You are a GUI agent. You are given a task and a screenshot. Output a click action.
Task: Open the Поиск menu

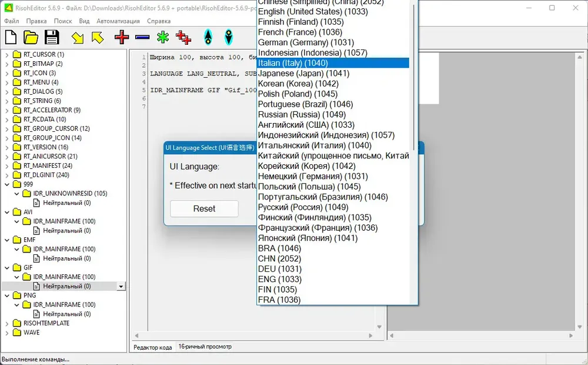coord(63,21)
